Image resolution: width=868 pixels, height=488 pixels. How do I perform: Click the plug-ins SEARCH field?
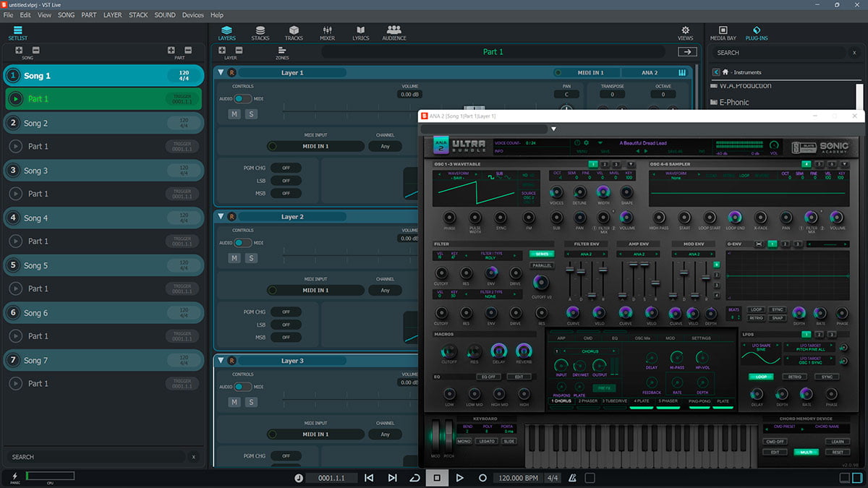coord(778,52)
